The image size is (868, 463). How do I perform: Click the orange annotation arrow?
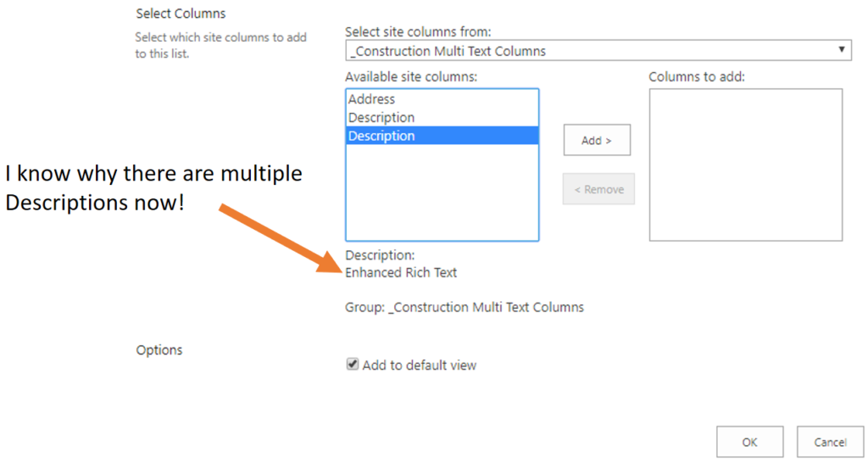[x=281, y=238]
